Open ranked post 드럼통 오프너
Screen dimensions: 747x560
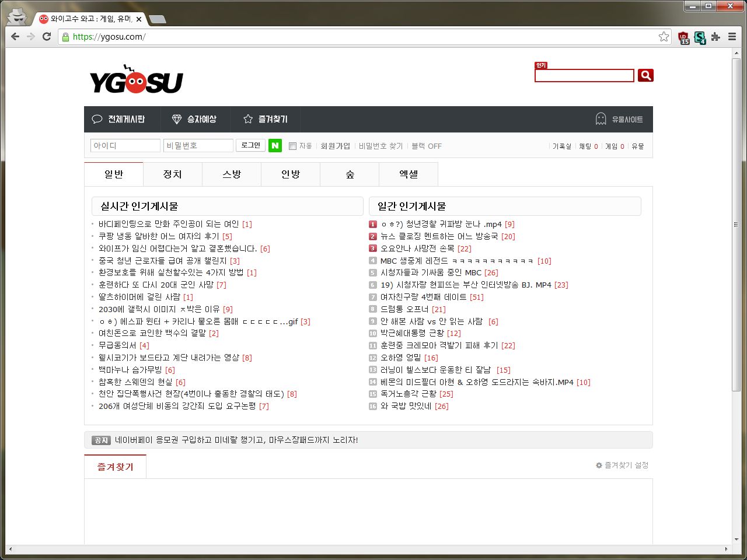404,309
